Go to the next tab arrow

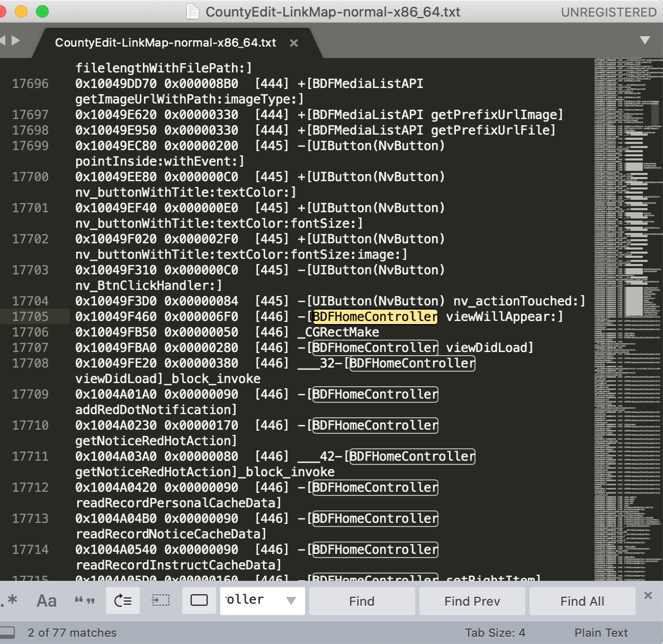(x=16, y=40)
